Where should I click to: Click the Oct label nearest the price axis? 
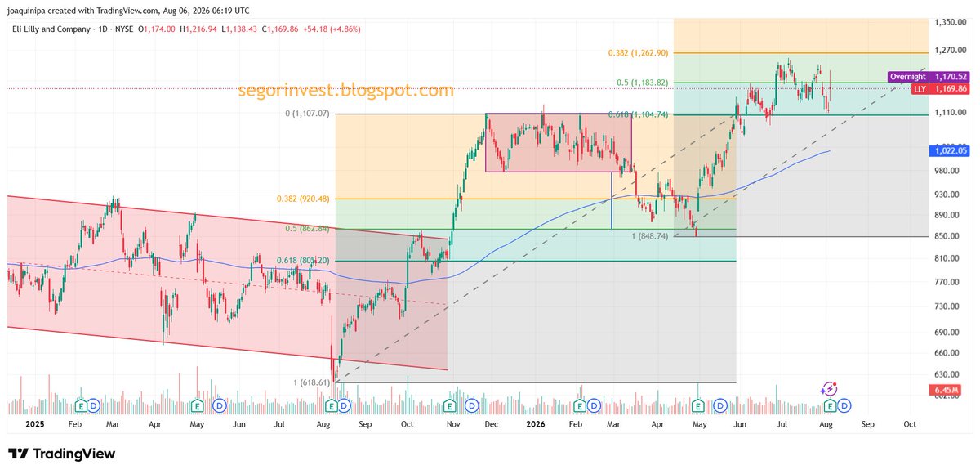pyautogui.click(x=910, y=425)
